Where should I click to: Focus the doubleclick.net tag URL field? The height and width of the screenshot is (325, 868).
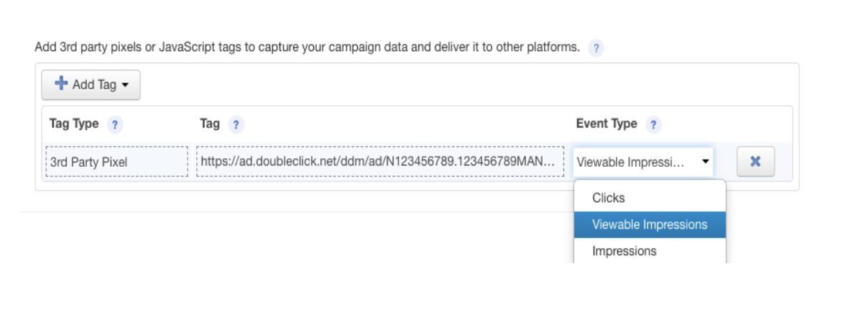[380, 162]
